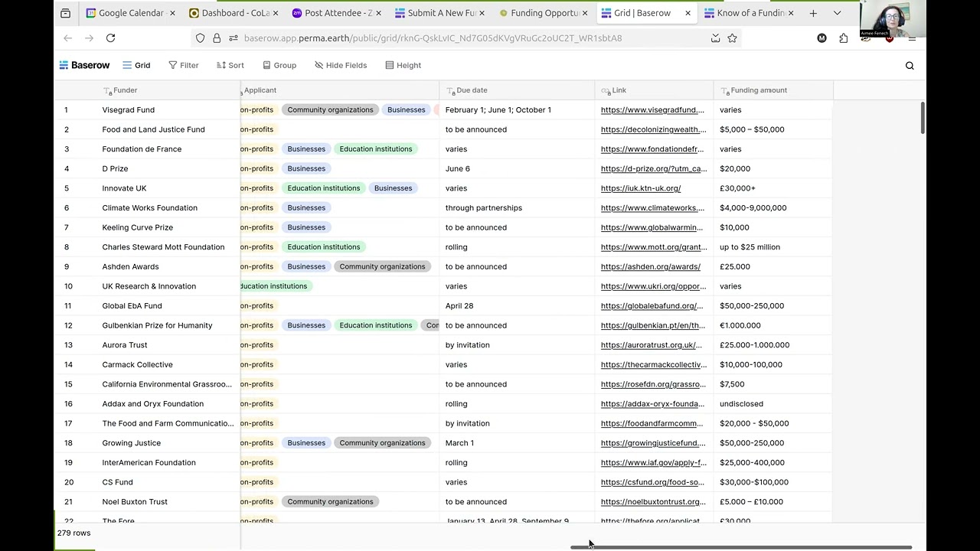Click the Baserow logo
Image resolution: width=980 pixels, height=551 pixels.
pyautogui.click(x=84, y=65)
